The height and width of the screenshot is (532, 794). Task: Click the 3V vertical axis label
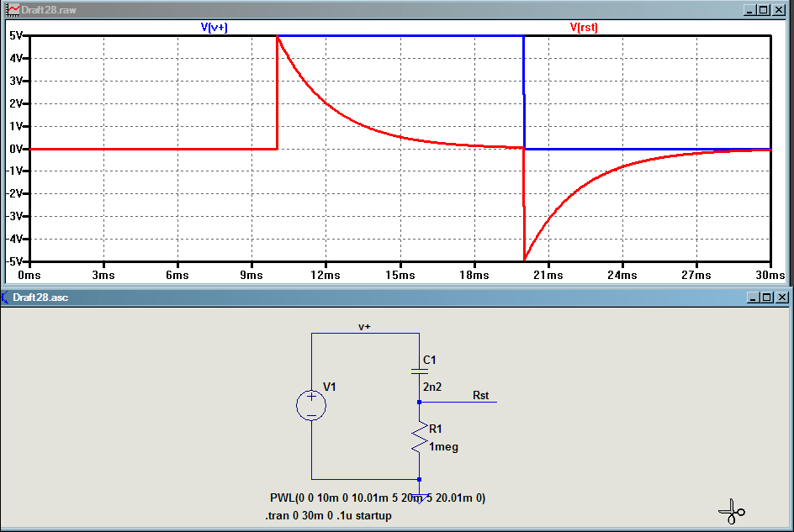16,81
